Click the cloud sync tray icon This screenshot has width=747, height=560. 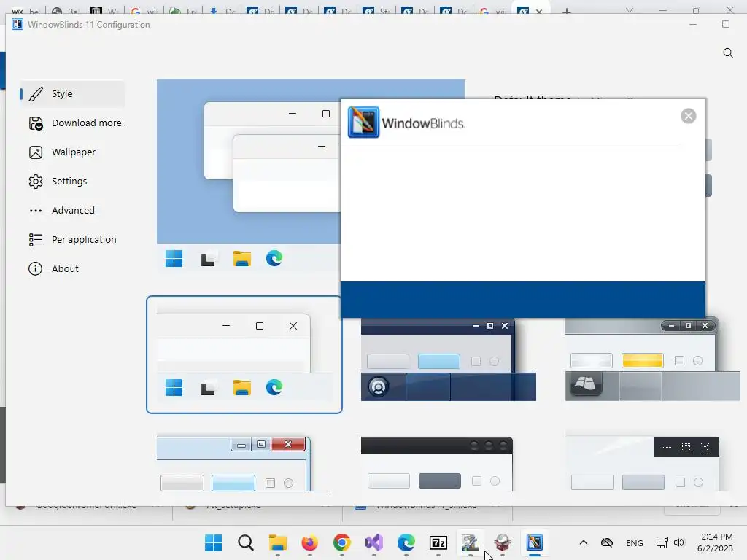607,542
